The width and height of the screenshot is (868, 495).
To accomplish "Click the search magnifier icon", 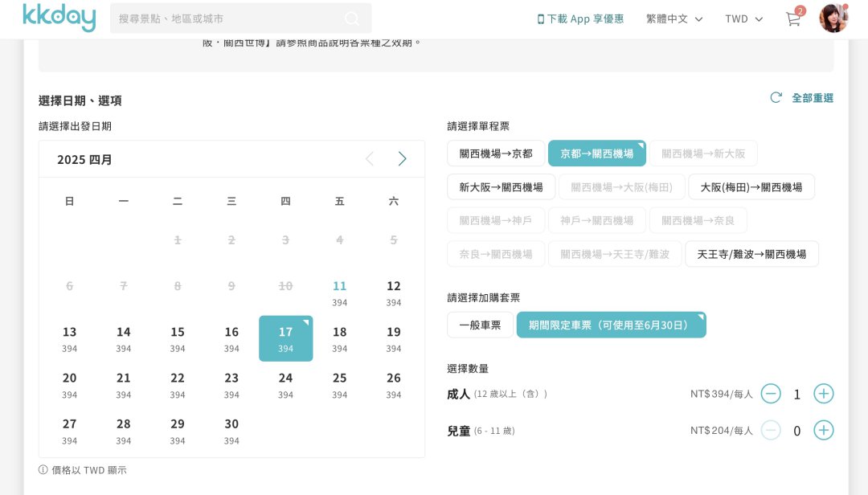I will (x=351, y=18).
